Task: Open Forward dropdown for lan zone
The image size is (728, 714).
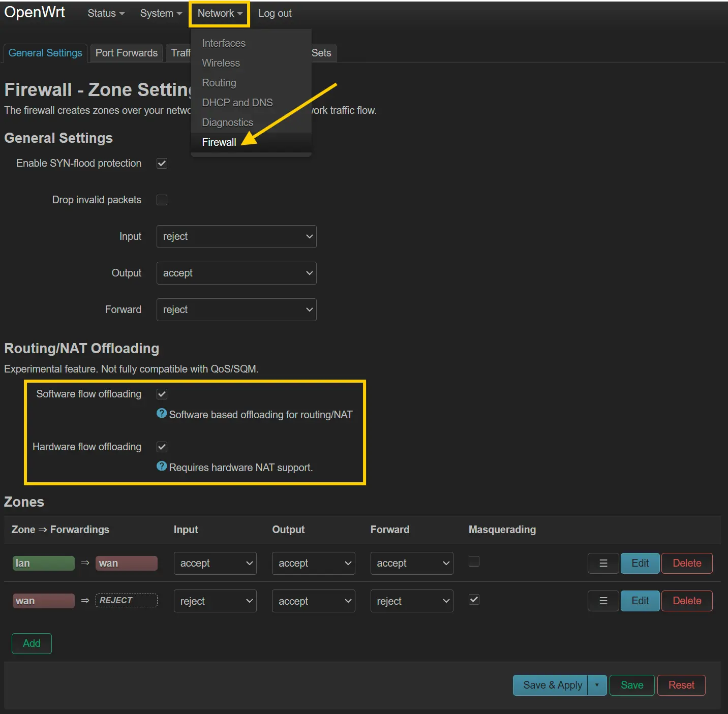Action: pos(412,563)
